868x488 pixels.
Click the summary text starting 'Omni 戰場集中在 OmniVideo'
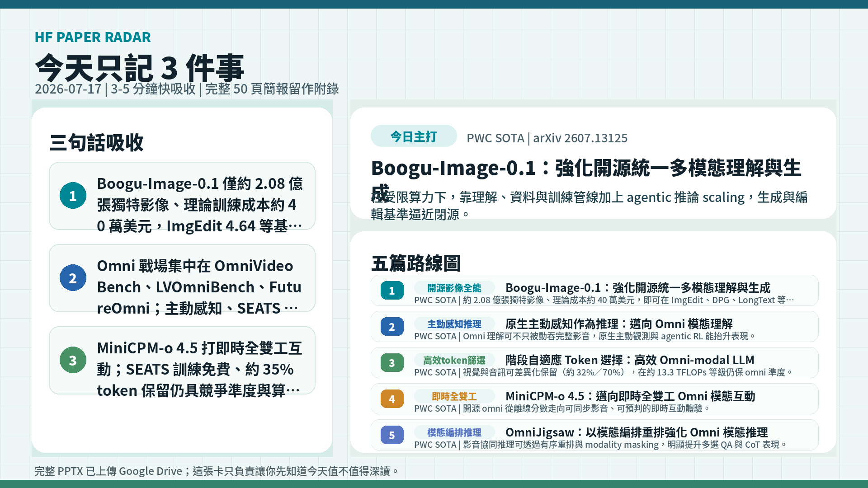coord(199,287)
